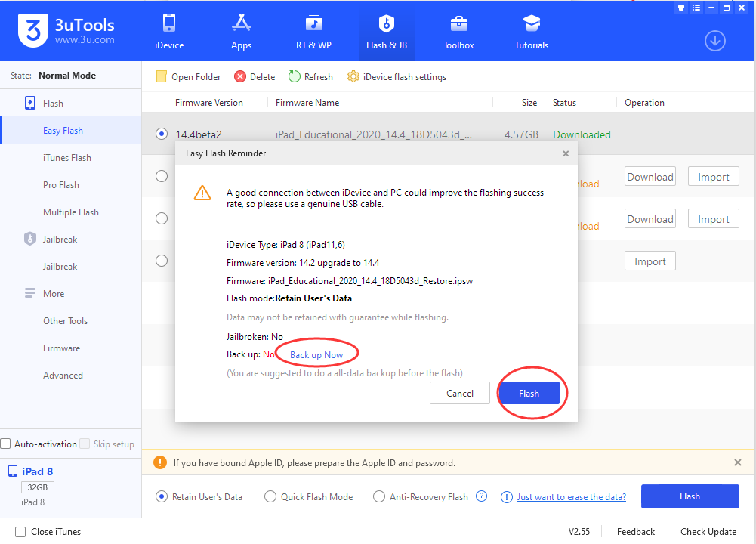Toggle Close iTunes checkbox
The width and height of the screenshot is (756, 544).
pyautogui.click(x=20, y=531)
